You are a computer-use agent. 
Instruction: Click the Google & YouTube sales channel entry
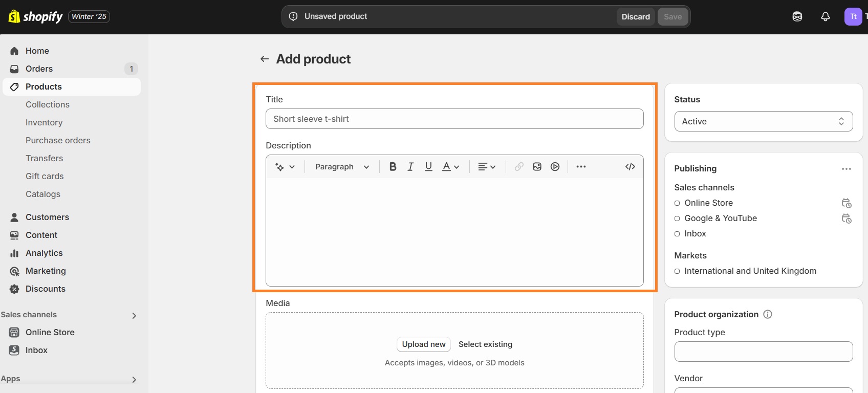721,218
